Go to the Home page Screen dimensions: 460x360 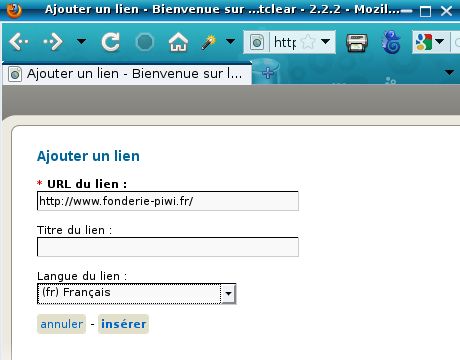click(178, 42)
